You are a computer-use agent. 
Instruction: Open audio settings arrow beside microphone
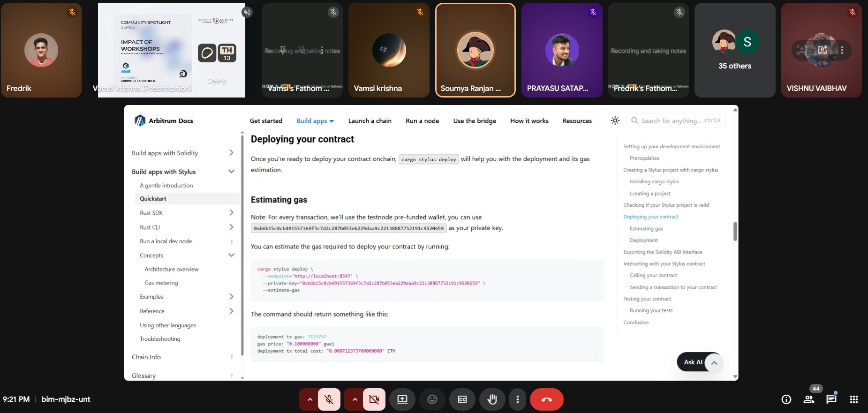click(309, 399)
